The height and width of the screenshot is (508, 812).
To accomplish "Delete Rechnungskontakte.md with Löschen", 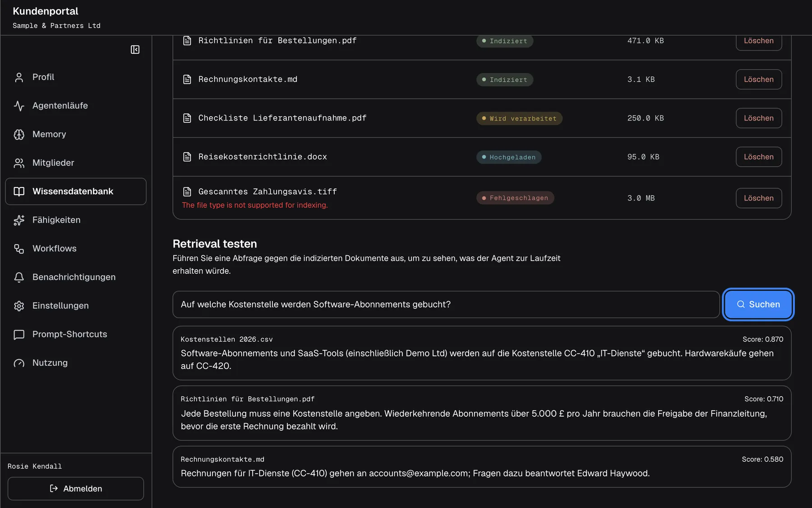I will pyautogui.click(x=759, y=79).
